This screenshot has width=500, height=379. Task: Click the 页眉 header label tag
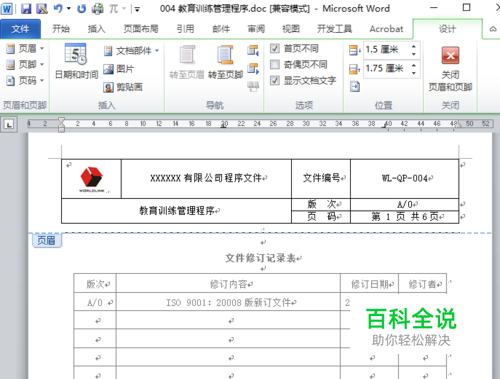(47, 240)
